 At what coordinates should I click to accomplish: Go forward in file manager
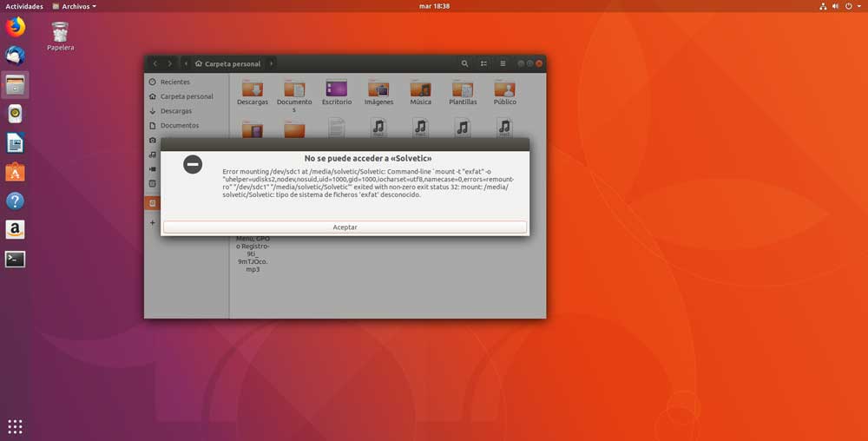(170, 63)
